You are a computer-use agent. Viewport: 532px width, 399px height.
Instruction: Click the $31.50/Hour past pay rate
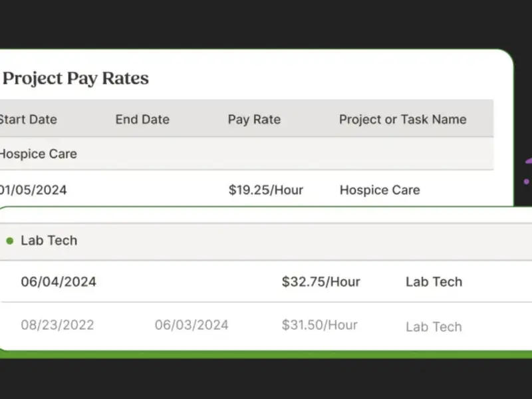(319, 325)
